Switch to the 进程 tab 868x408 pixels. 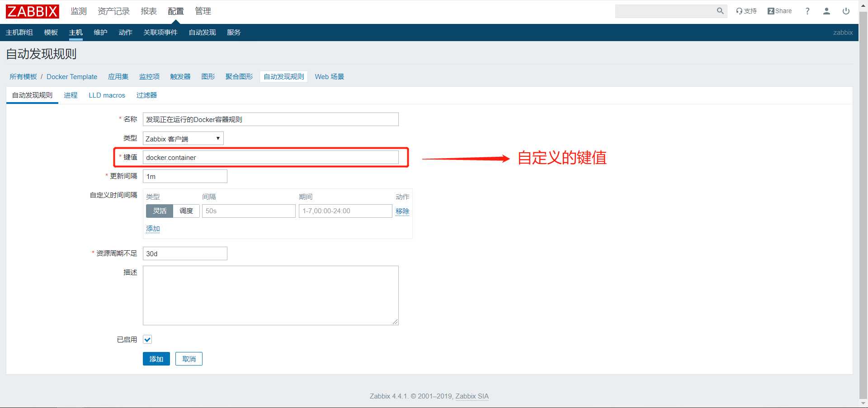[x=71, y=95]
